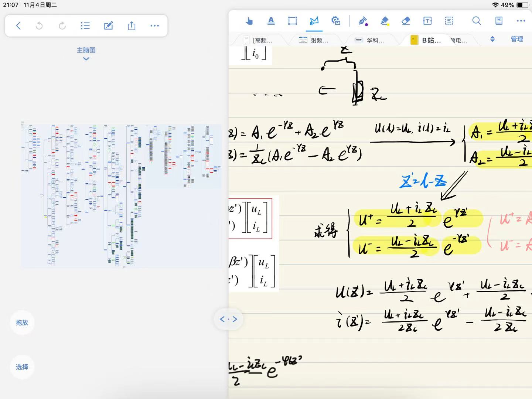This screenshot has width=532, height=399.
Task: Click the 管理 manage button
Action: coord(516,39)
